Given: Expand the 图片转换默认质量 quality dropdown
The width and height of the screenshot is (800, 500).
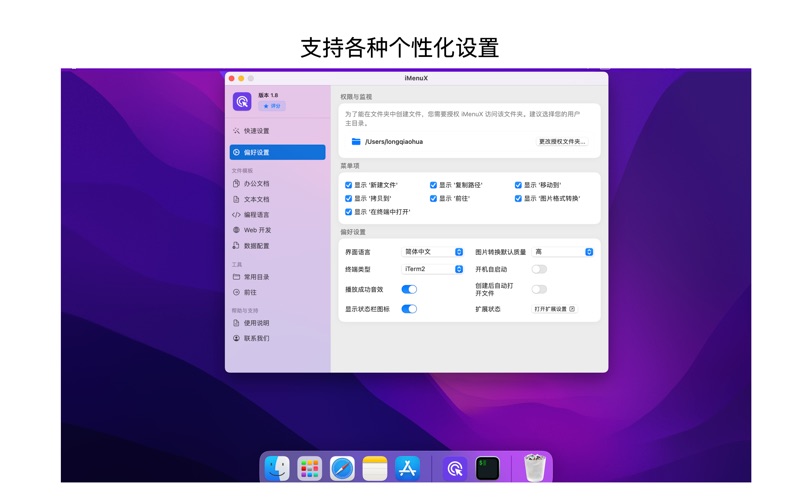Looking at the screenshot, I should (x=563, y=252).
